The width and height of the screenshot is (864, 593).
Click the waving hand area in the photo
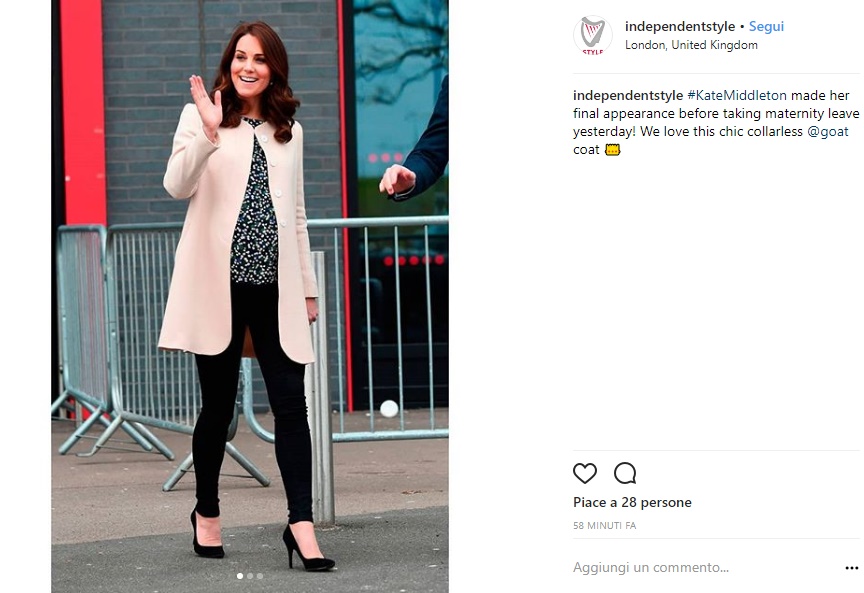click(206, 106)
